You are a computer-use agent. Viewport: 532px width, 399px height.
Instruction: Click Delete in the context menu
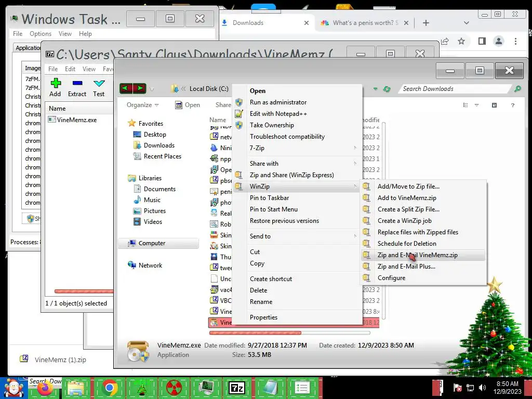259,290
